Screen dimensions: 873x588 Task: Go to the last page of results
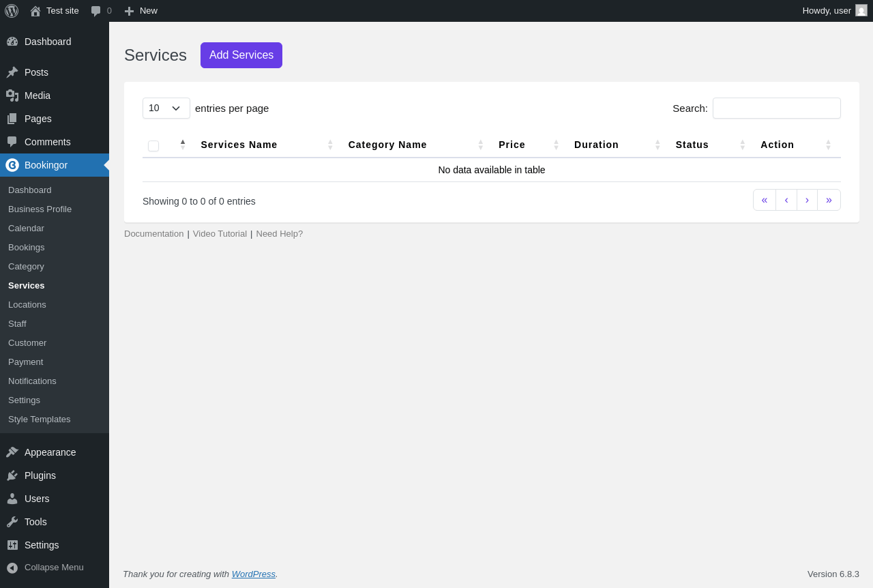point(829,200)
